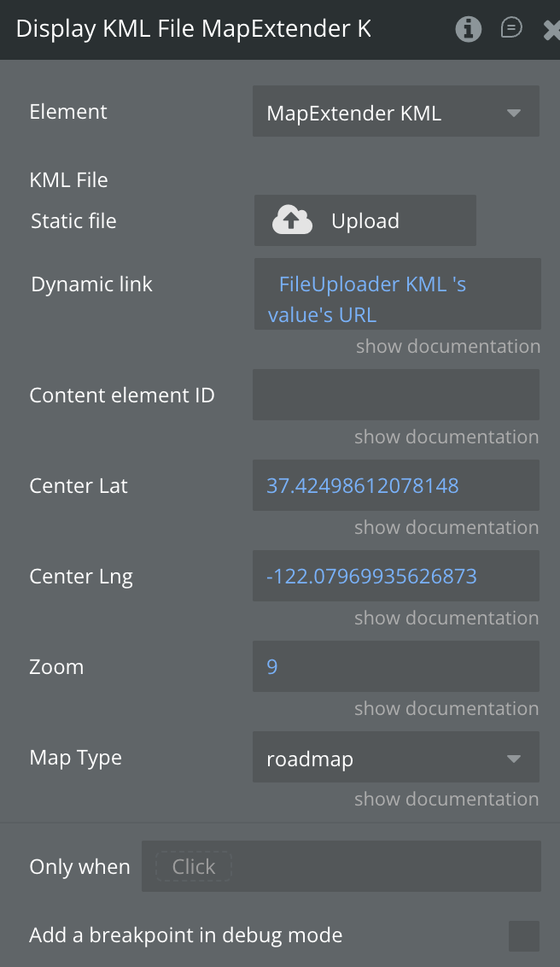Show documentation for Zoom
Image resolution: width=560 pixels, height=967 pixels.
(x=446, y=709)
